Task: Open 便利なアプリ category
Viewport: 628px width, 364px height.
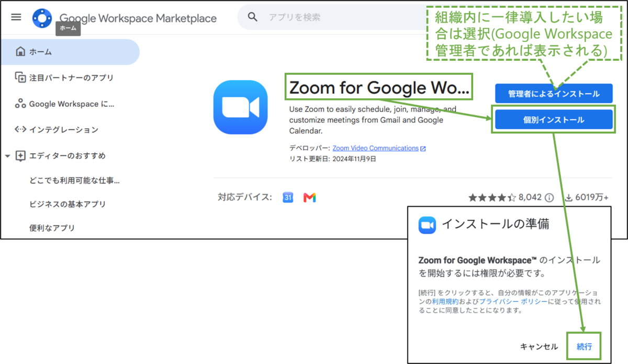Action: pos(52,228)
